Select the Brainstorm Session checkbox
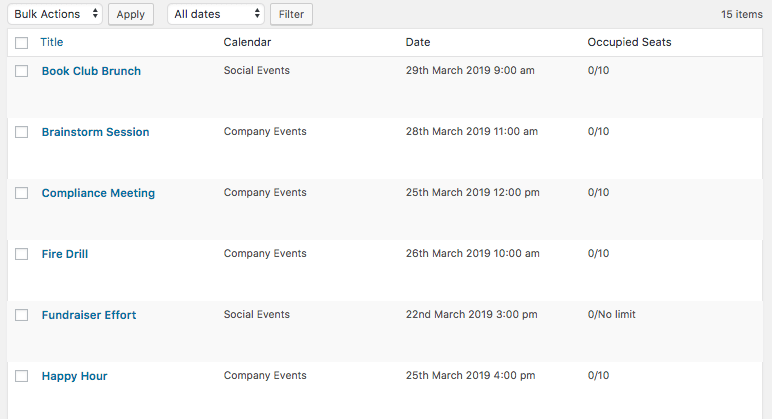The height and width of the screenshot is (419, 772). 21,132
